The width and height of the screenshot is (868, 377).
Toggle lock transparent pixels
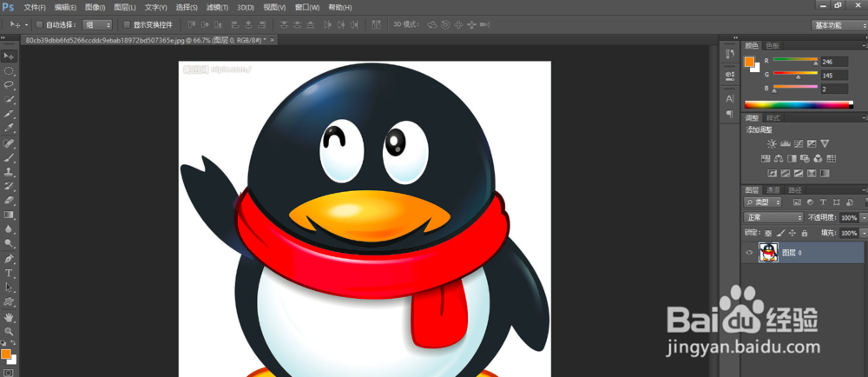tap(768, 233)
